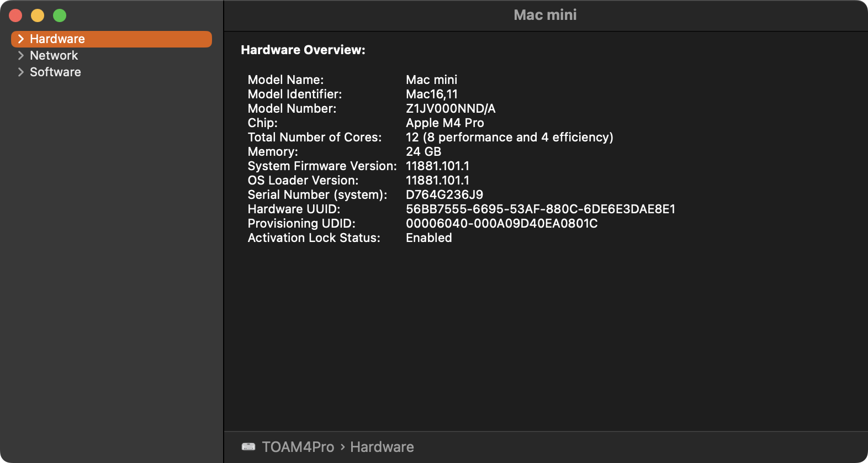868x463 pixels.
Task: Click the Provisioning UDID value
Action: tap(502, 223)
